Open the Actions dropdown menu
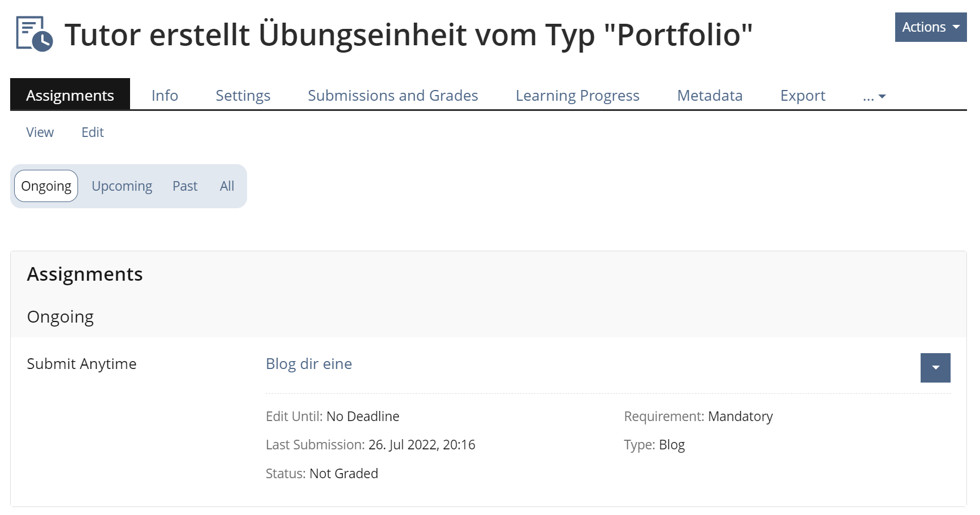 point(930,27)
